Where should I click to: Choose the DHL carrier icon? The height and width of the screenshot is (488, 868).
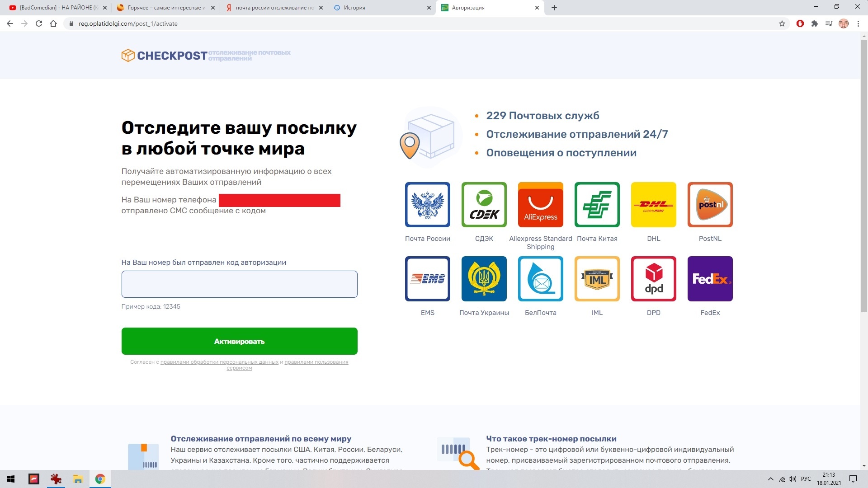click(653, 205)
